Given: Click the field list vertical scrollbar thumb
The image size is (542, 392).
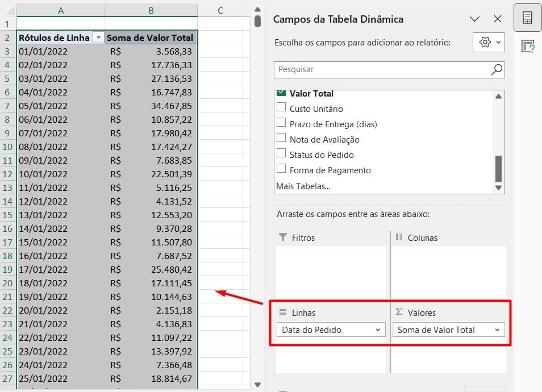Looking at the screenshot, I should tap(498, 168).
